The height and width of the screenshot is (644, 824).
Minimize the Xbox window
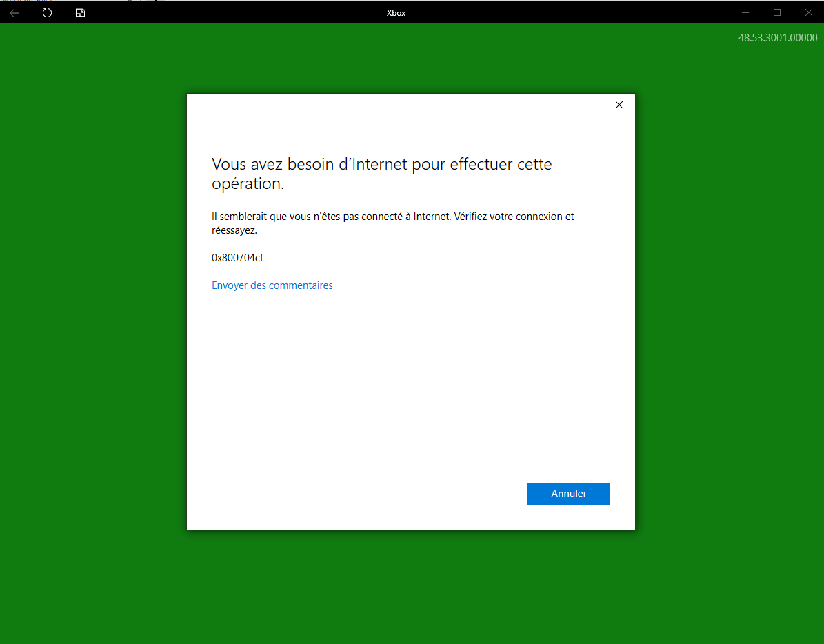click(745, 12)
